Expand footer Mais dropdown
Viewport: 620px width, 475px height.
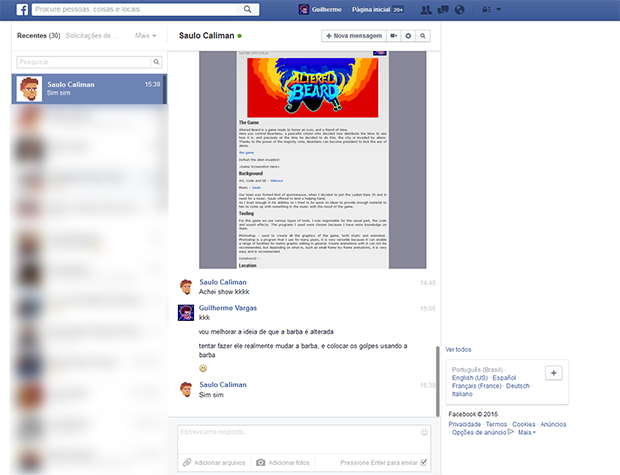click(527, 432)
